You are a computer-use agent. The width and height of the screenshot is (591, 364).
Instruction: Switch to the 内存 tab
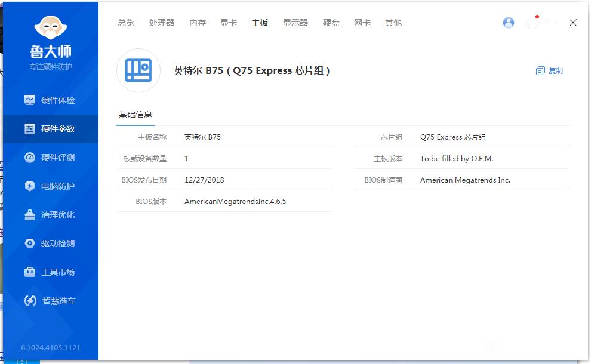click(x=198, y=23)
